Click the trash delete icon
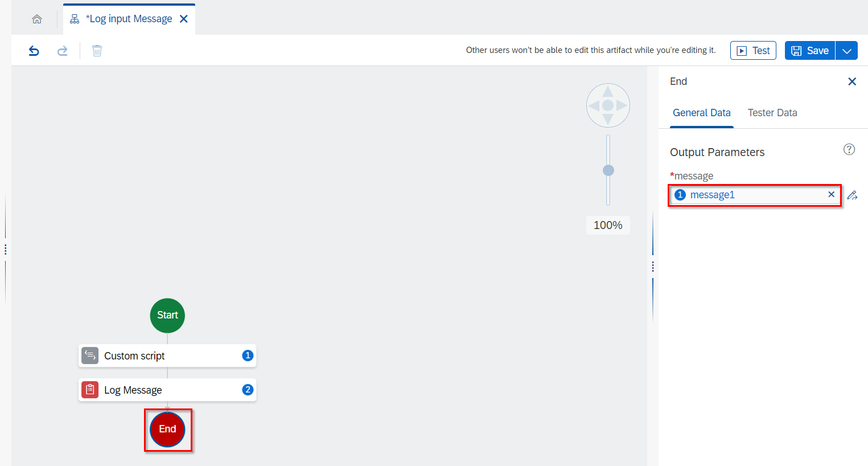 tap(97, 51)
